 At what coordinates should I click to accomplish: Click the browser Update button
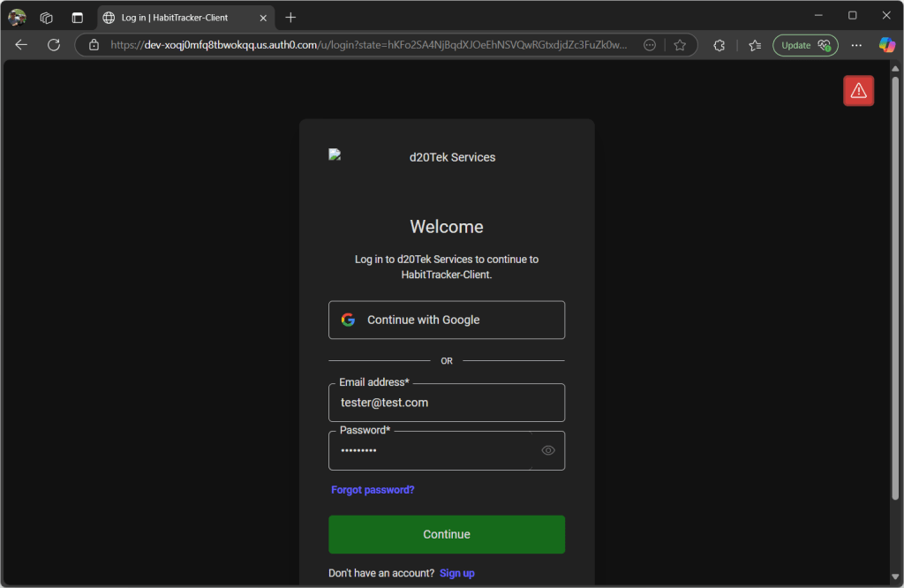(805, 45)
